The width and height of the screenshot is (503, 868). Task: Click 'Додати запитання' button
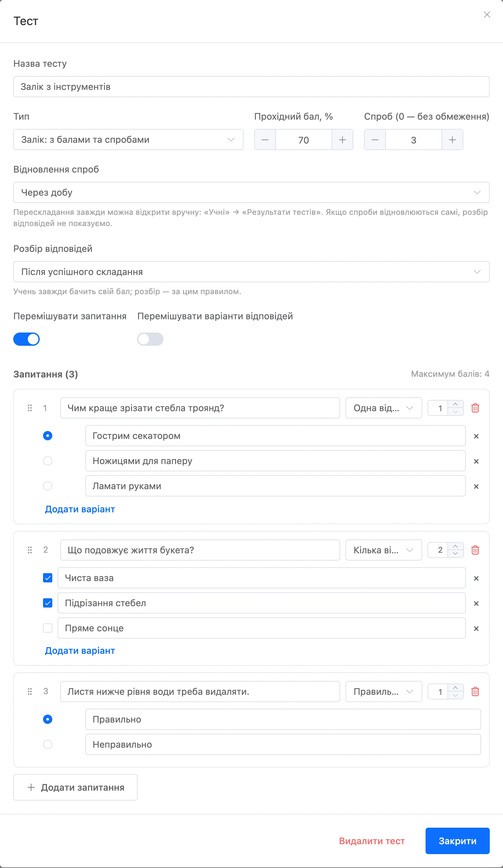75,787
